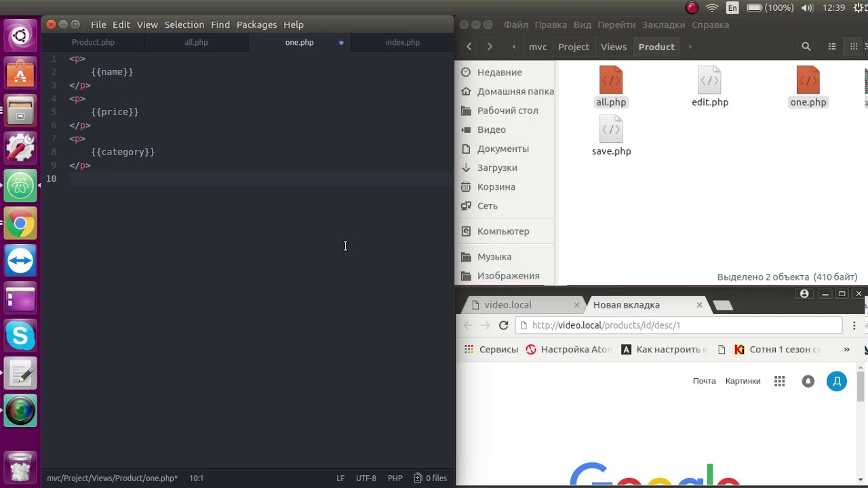Click the one.php file path in Atom status bar
This screenshot has width=868, height=488.
112,478
